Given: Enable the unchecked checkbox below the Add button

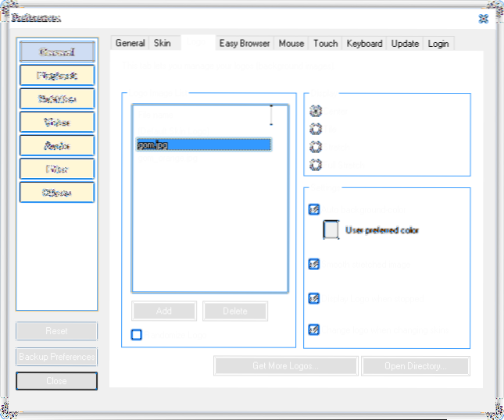Looking at the screenshot, I should click(137, 335).
